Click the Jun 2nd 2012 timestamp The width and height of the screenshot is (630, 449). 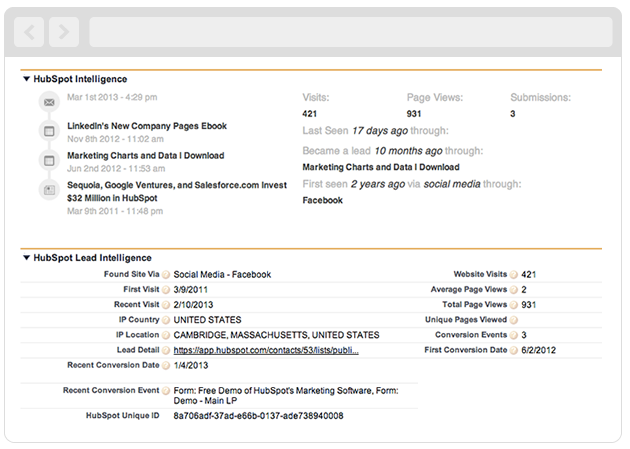click(x=116, y=169)
